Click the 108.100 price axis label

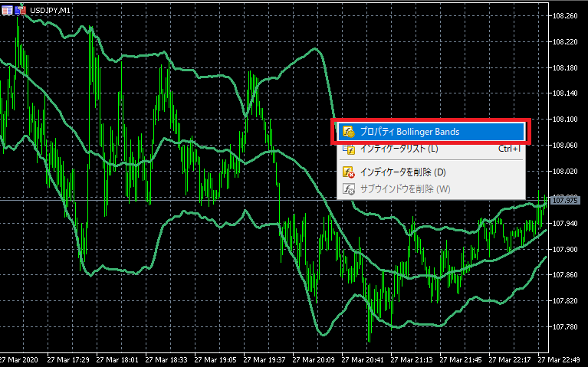click(565, 120)
